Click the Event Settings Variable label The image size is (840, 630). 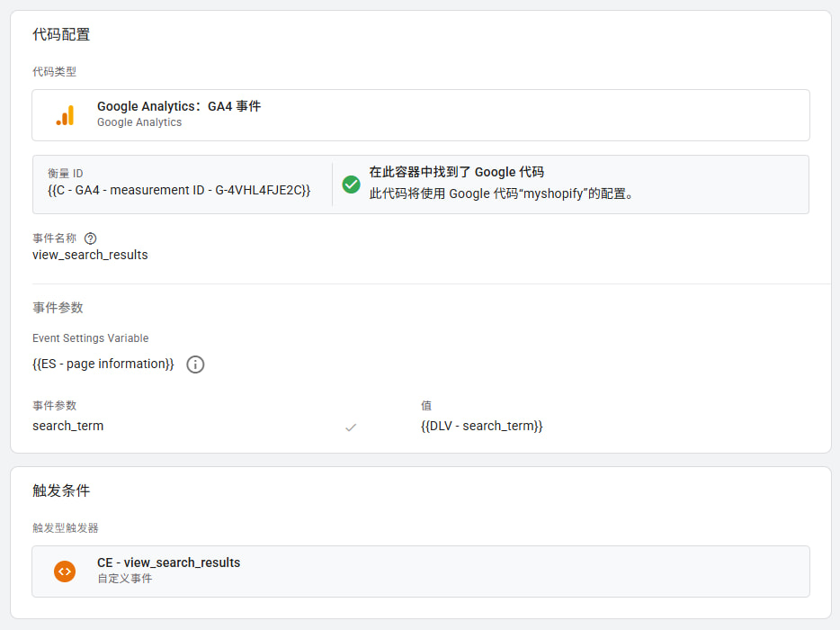(91, 338)
